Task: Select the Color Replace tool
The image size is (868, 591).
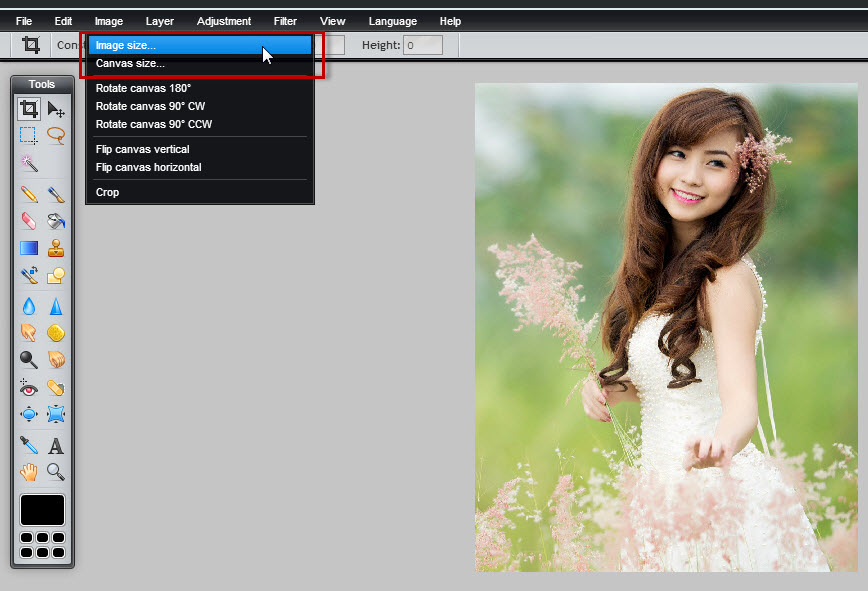Action: point(29,274)
